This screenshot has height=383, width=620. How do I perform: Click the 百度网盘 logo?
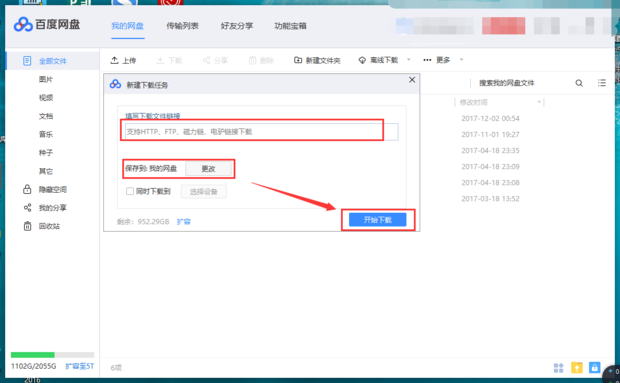47,25
